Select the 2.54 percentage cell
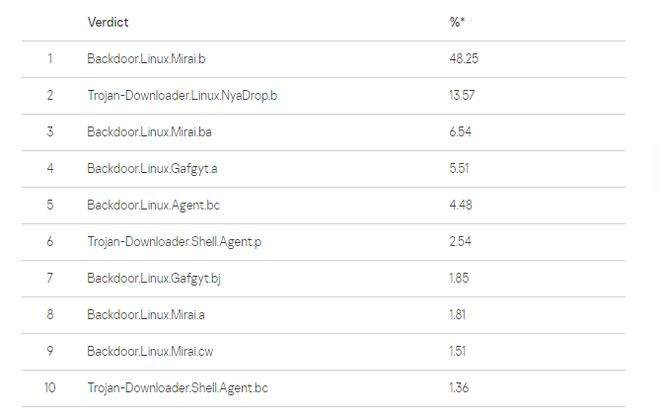660x419 pixels. pyautogui.click(x=460, y=241)
